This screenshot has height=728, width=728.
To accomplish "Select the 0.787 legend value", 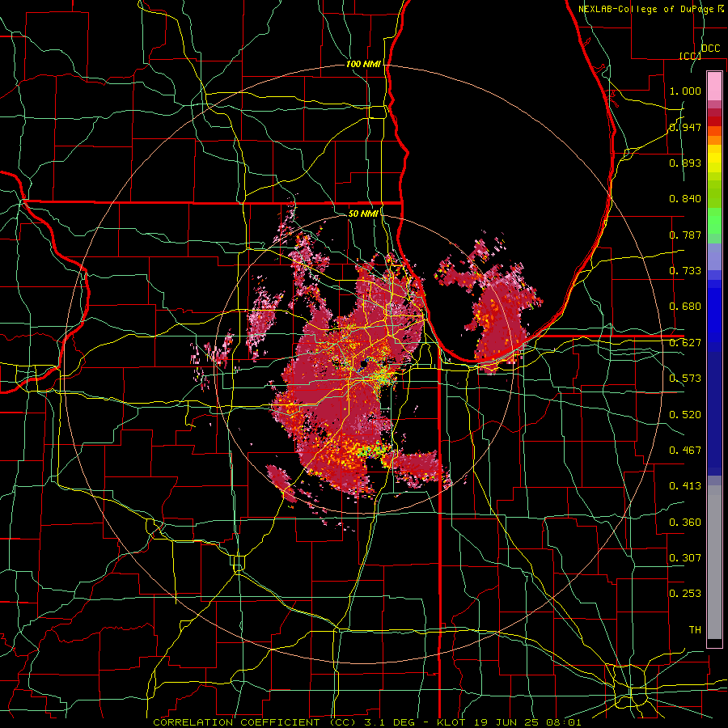I will 685,235.
